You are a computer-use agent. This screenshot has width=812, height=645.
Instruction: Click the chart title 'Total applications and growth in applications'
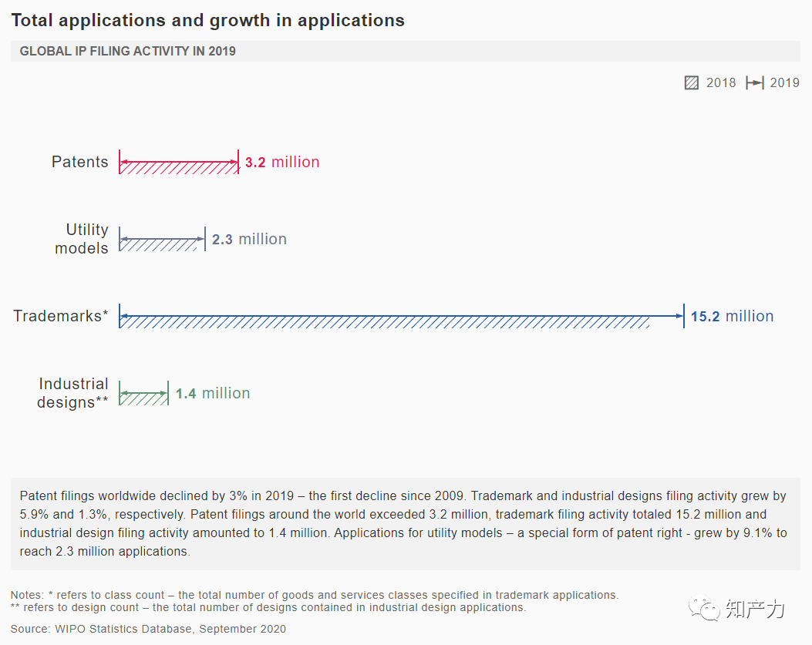207,20
